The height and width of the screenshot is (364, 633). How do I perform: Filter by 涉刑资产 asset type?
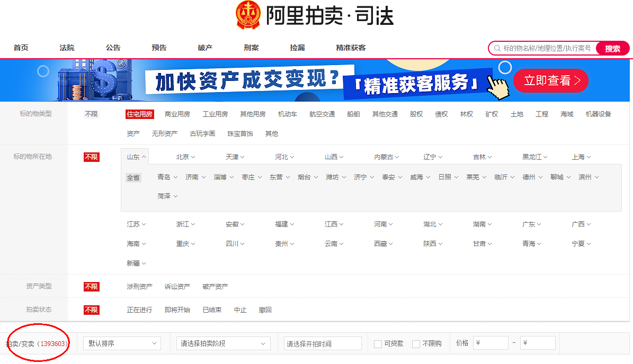click(139, 287)
